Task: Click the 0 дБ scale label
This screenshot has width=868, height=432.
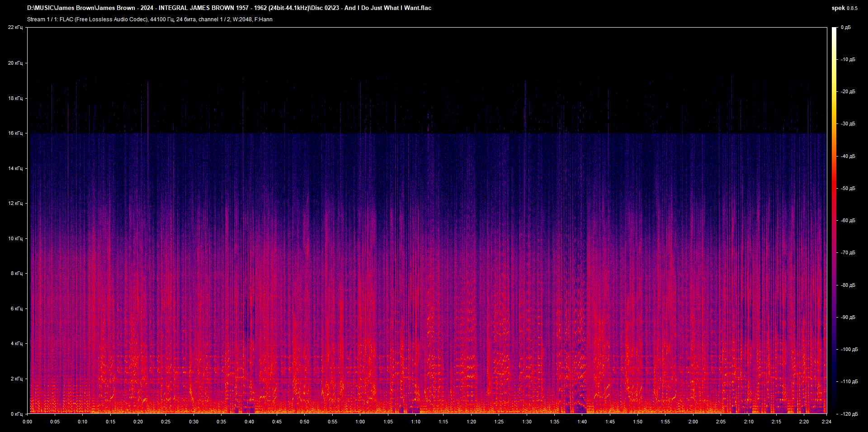Action: pyautogui.click(x=845, y=28)
